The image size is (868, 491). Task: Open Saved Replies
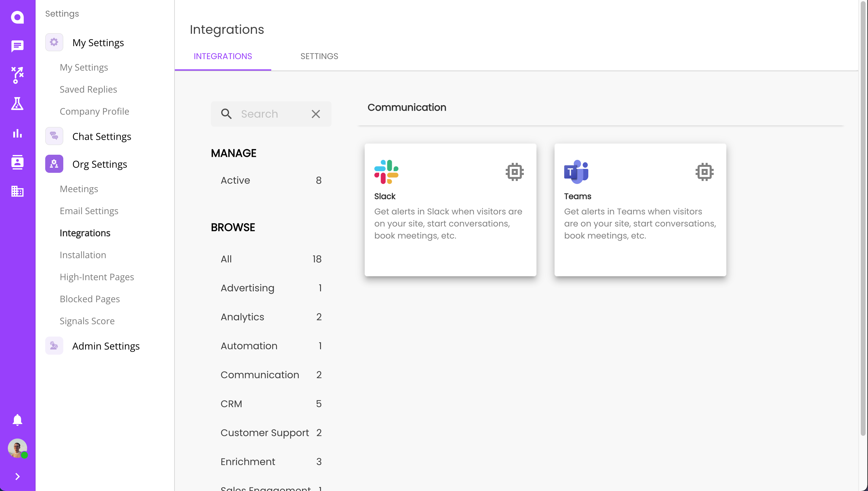point(88,89)
